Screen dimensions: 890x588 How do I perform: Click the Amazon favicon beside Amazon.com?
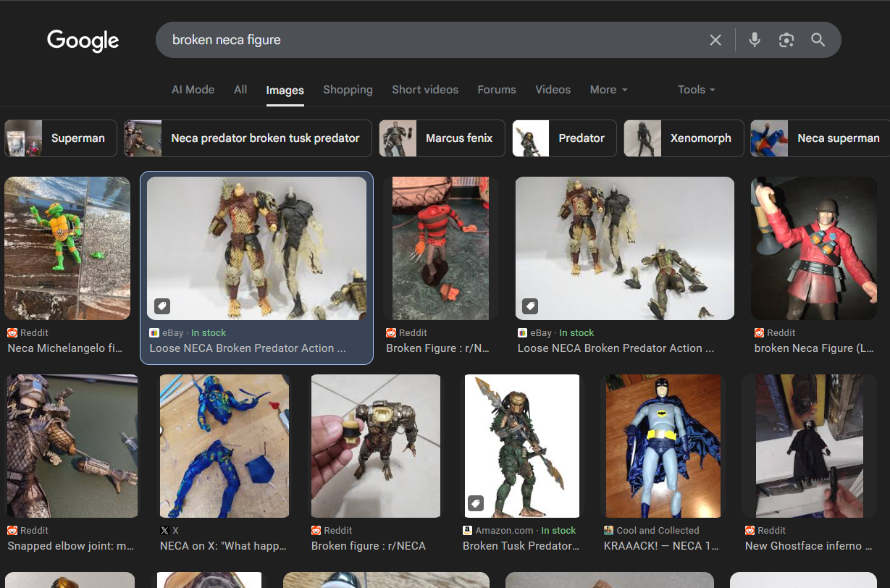[468, 531]
